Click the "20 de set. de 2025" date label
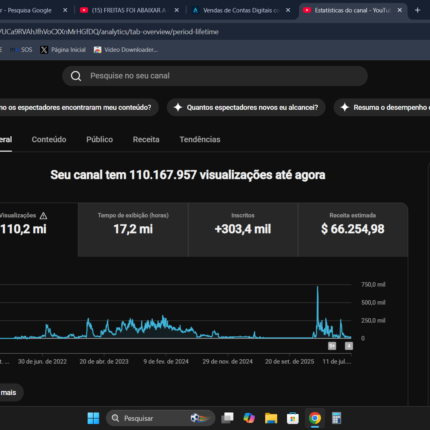430x430 pixels. 289,361
